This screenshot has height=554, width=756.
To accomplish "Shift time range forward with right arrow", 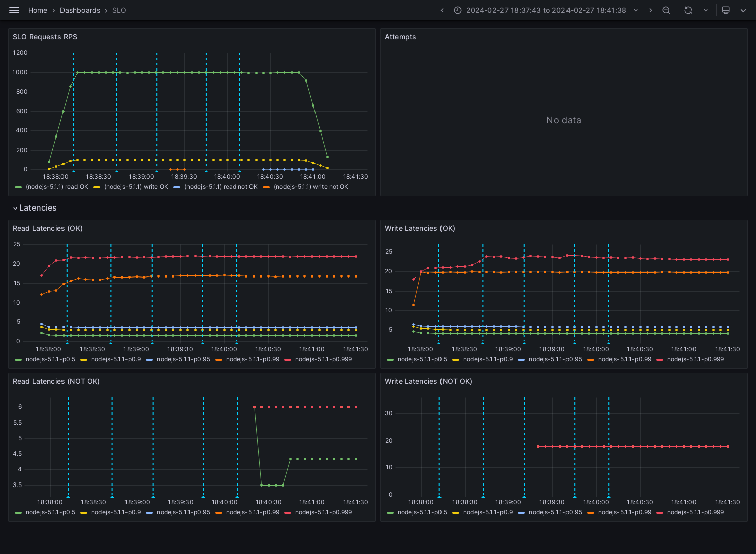I will pyautogui.click(x=650, y=10).
